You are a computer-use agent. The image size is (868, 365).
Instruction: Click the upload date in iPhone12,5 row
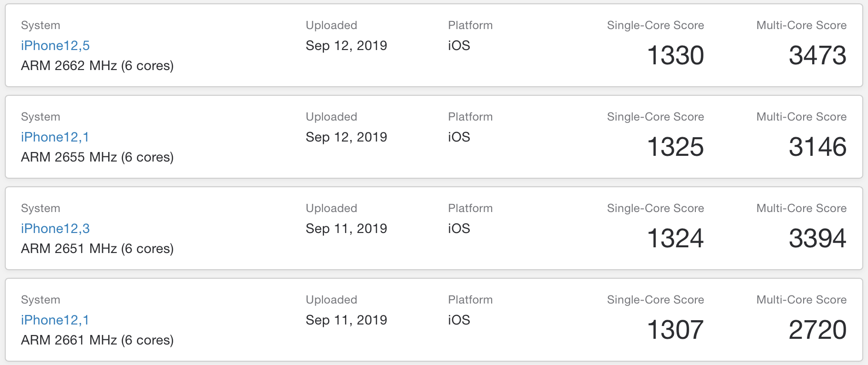(x=346, y=46)
